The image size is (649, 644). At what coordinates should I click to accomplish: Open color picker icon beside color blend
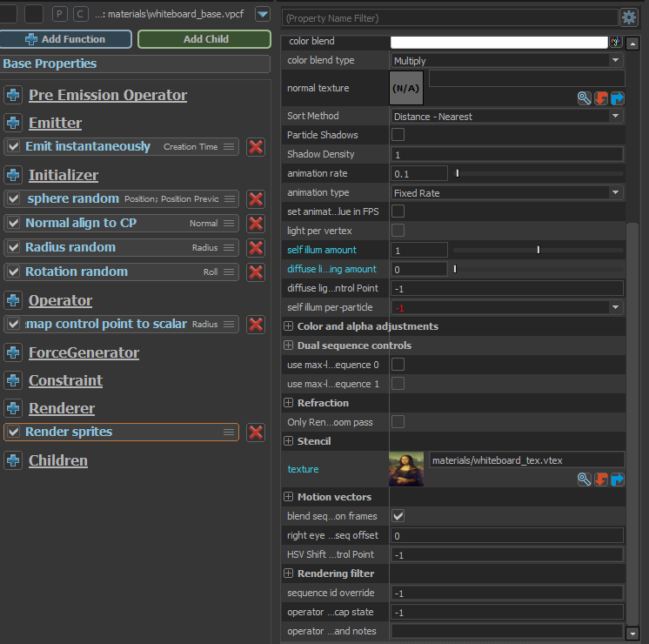coord(615,42)
